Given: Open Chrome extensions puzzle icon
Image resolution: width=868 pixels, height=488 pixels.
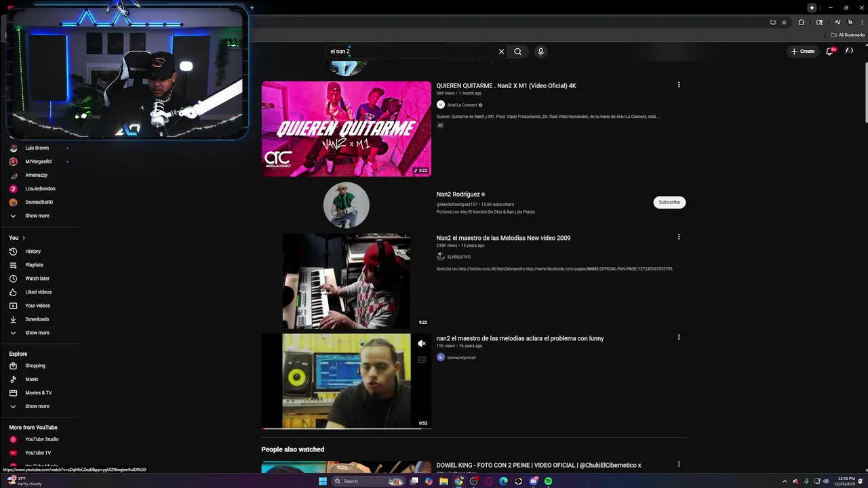Looking at the screenshot, I should click(x=801, y=22).
